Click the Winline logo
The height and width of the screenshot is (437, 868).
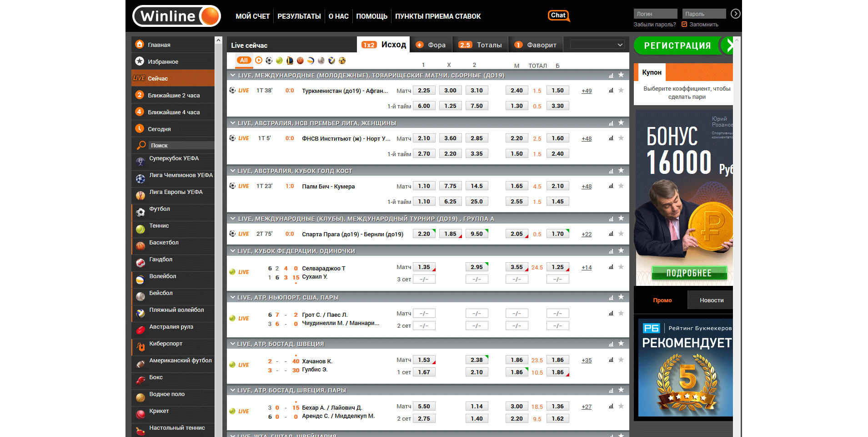pyautogui.click(x=176, y=16)
